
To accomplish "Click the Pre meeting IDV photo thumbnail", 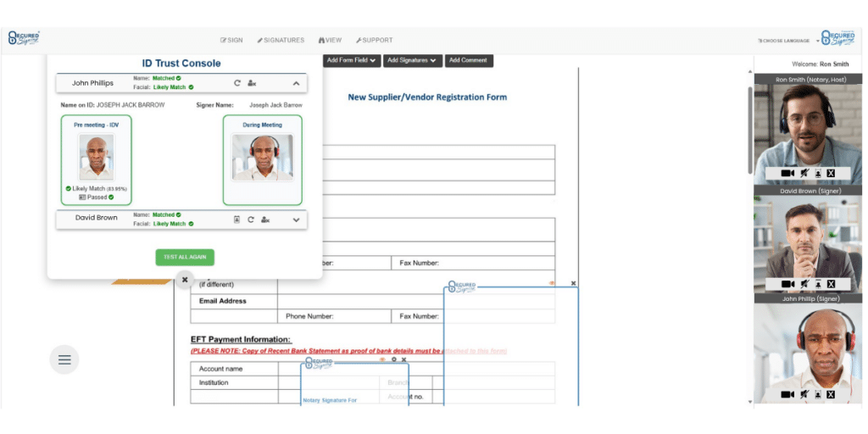I will [97, 158].
